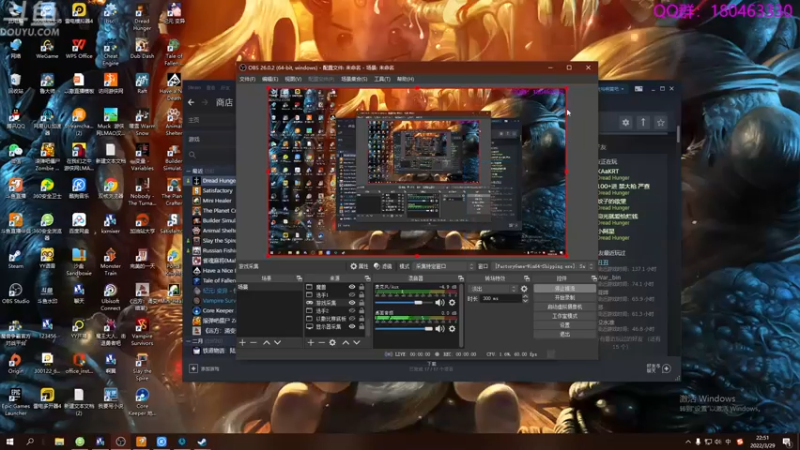Click the start recording (开始录制) button

tap(564, 298)
